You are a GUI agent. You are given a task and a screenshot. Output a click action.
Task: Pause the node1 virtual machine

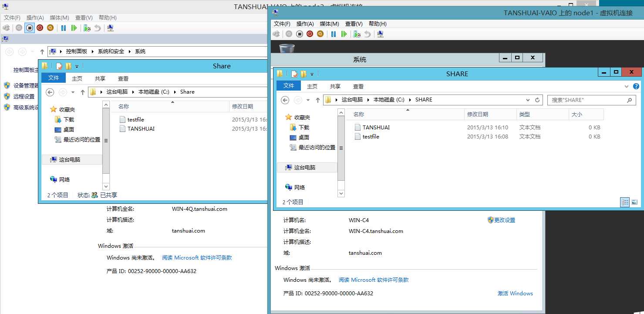334,34
